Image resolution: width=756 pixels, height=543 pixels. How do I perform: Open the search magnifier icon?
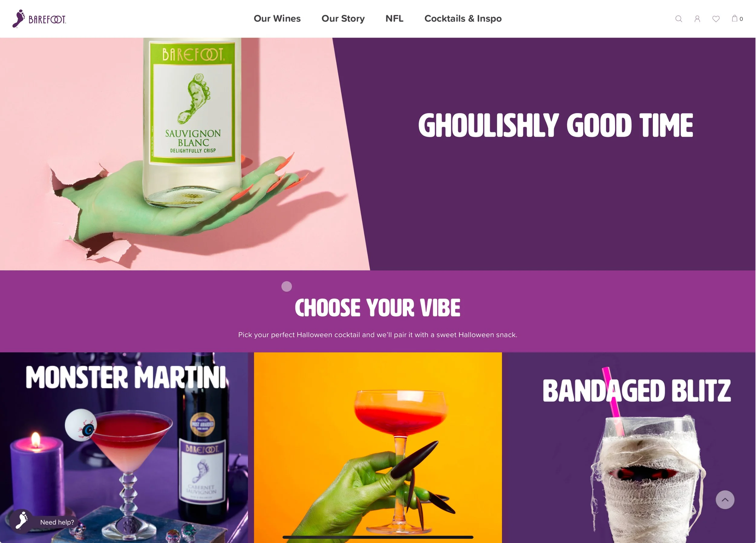tap(678, 19)
